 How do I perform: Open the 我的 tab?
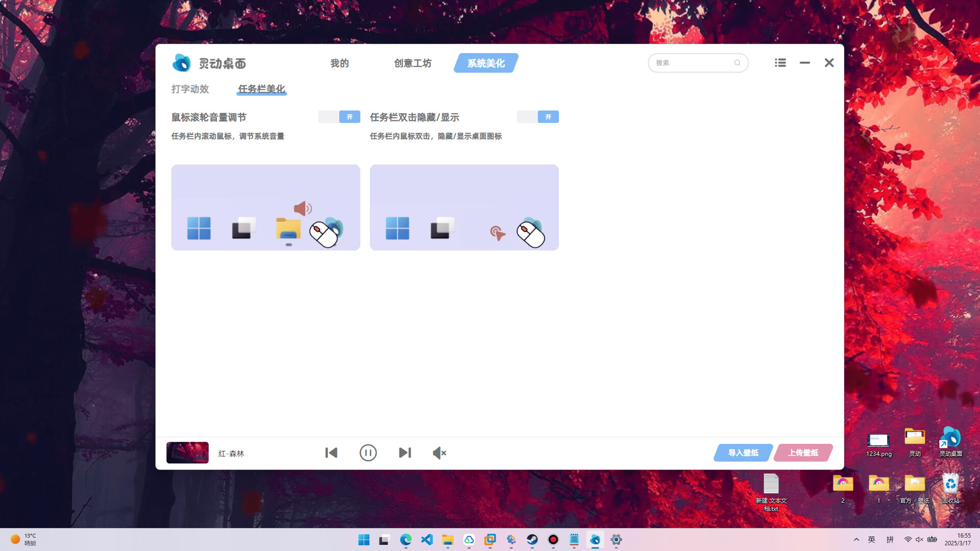tap(339, 63)
